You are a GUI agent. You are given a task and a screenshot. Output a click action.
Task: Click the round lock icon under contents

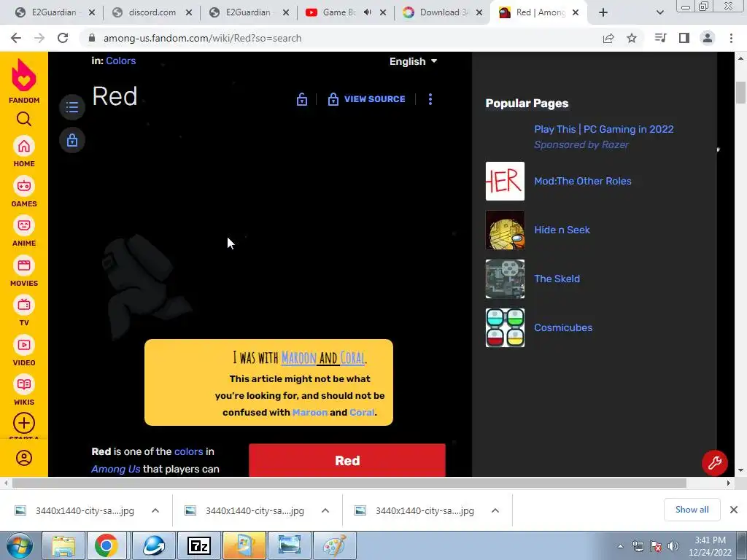pyautogui.click(x=72, y=141)
